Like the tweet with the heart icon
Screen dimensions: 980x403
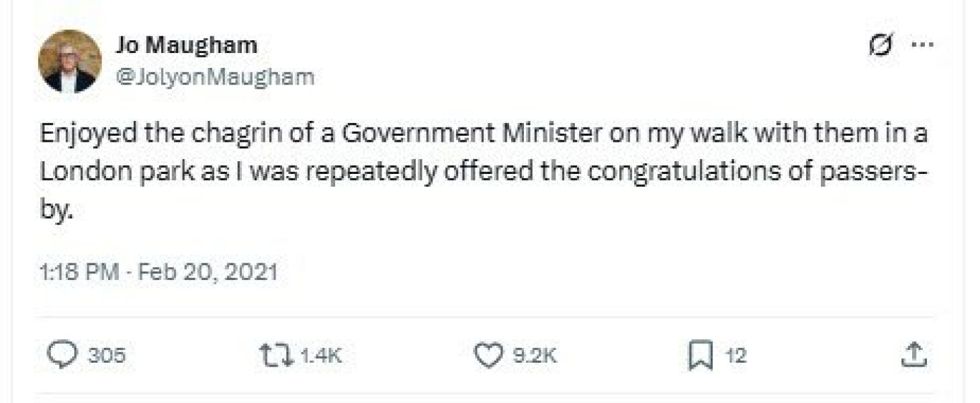[488, 355]
